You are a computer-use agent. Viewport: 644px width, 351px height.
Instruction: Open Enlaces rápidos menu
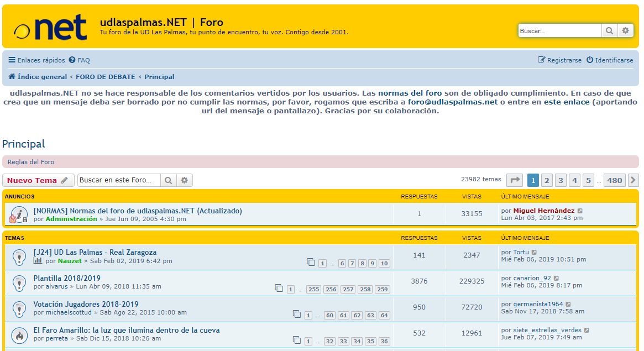(36, 60)
